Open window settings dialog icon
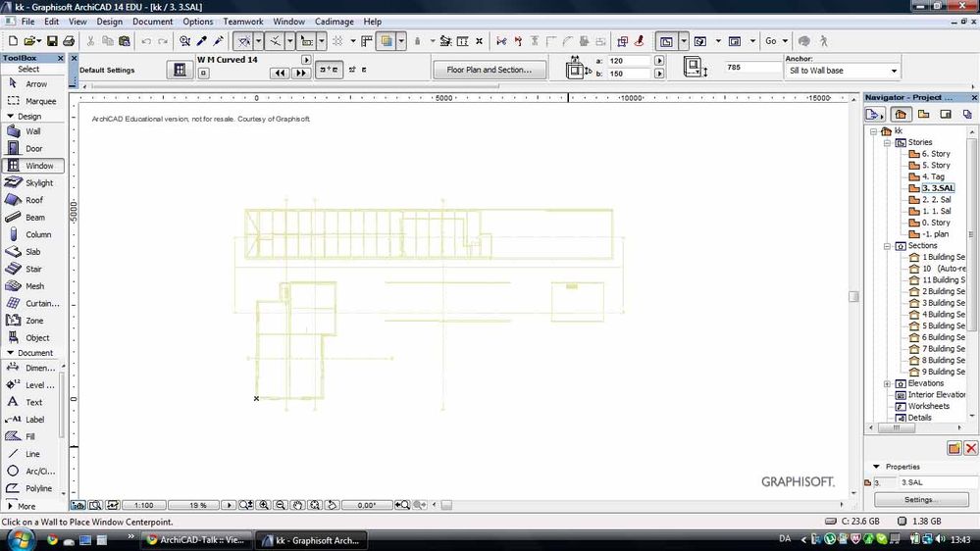The image size is (980, 551). click(x=180, y=70)
